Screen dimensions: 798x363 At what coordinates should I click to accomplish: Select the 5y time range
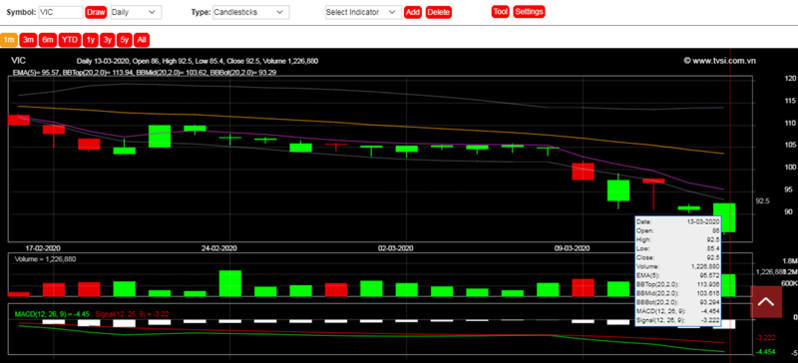[x=125, y=40]
